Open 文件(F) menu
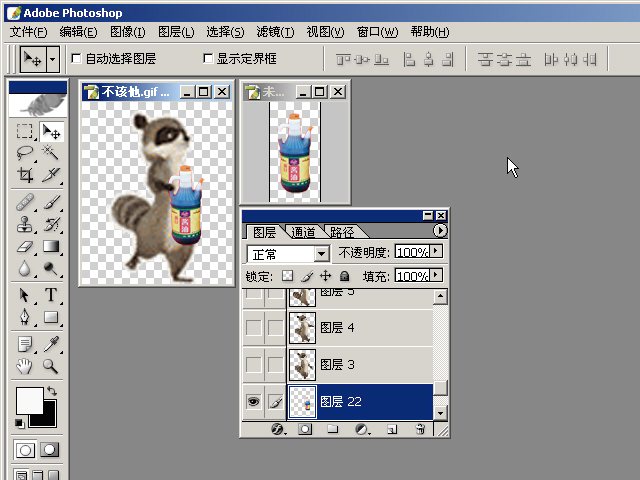 [x=28, y=32]
